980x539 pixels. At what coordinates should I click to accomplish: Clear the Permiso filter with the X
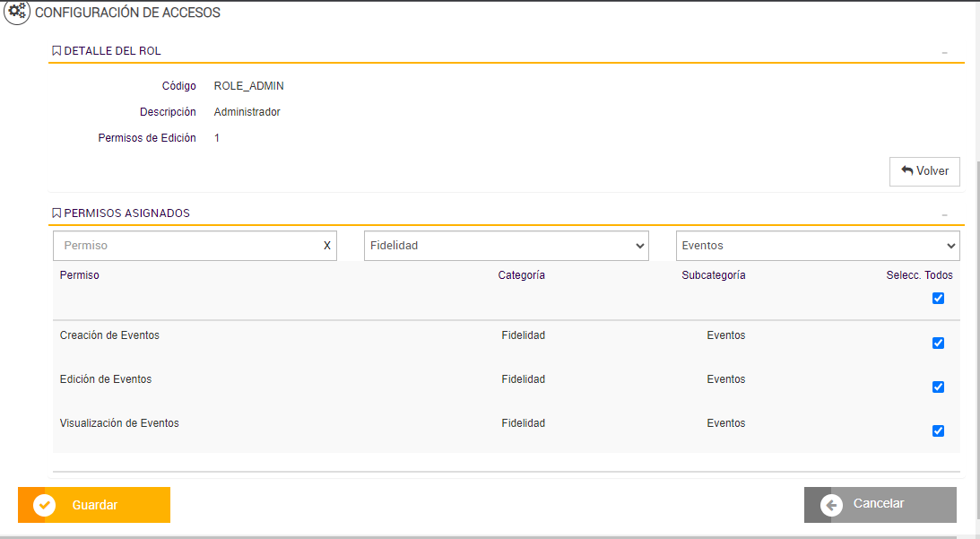[x=327, y=246]
